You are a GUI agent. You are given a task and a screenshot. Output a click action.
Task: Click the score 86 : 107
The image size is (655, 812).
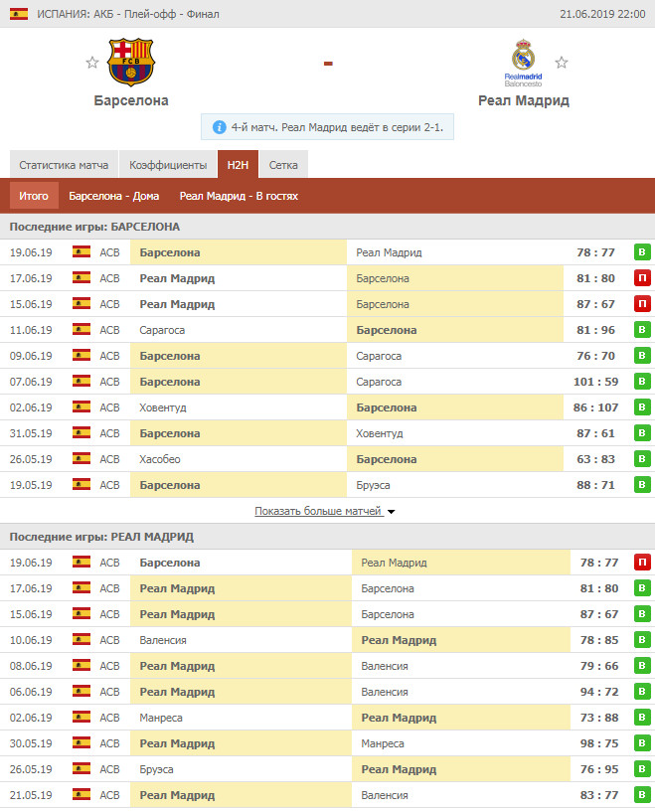tap(596, 407)
